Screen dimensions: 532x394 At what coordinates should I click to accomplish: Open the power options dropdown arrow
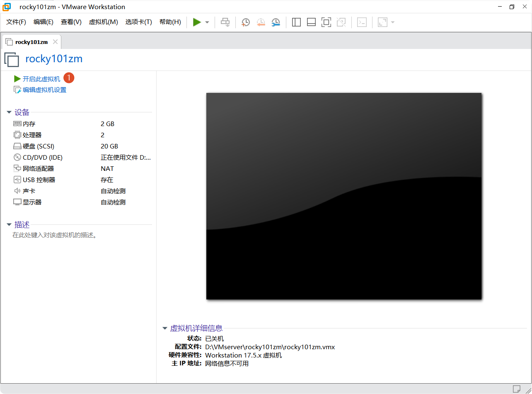click(207, 22)
